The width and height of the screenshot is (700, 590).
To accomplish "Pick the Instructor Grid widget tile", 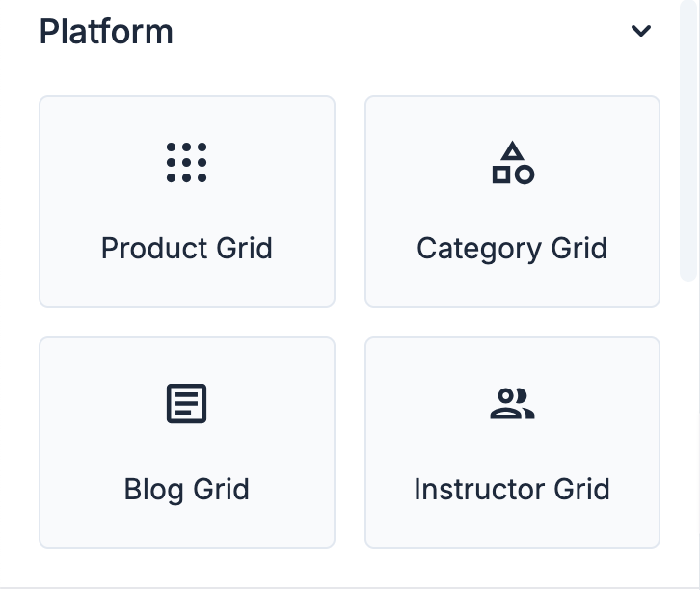I will pos(512,442).
